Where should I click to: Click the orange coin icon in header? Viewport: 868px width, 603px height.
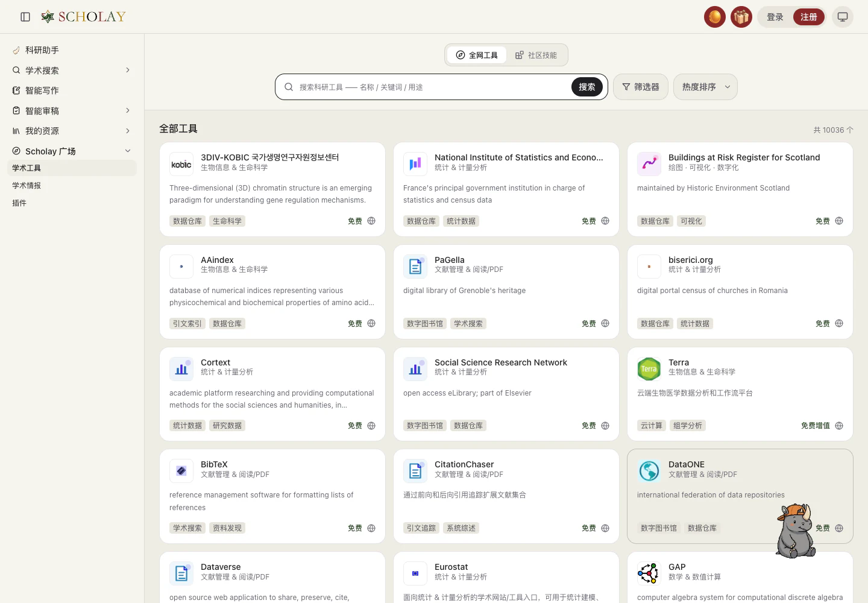[x=715, y=17]
